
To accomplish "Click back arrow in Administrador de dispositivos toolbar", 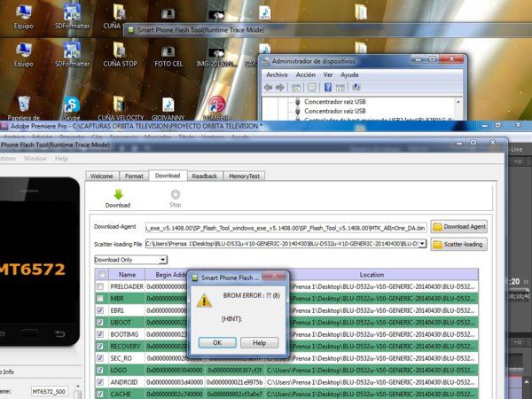I will [x=268, y=88].
